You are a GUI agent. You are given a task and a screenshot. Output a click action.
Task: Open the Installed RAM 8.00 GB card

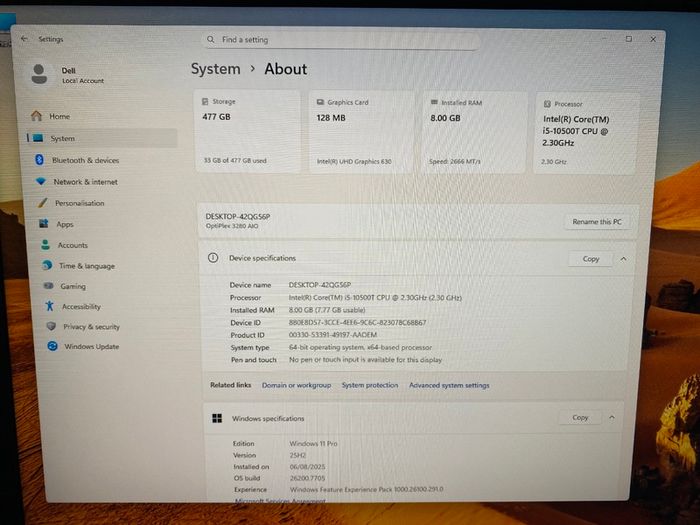tap(474, 132)
